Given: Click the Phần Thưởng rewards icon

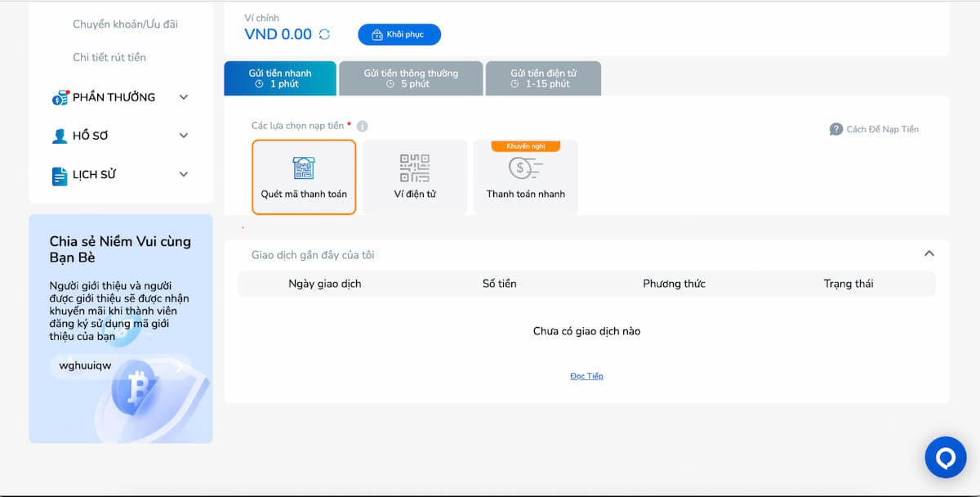Looking at the screenshot, I should [x=60, y=97].
